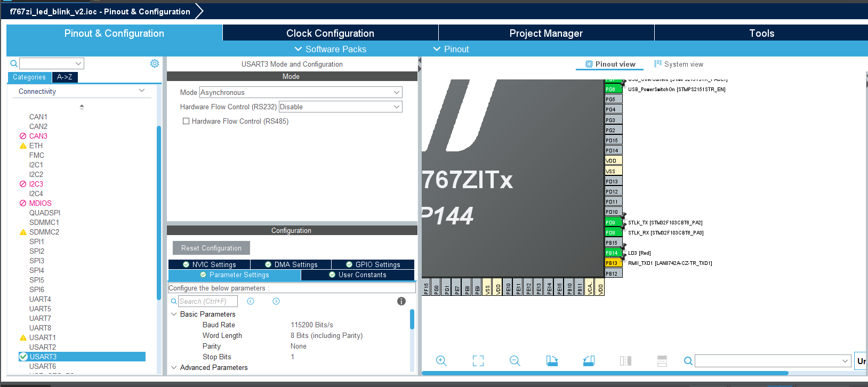
Task: Go to previous parameter search result
Action: pos(251,301)
